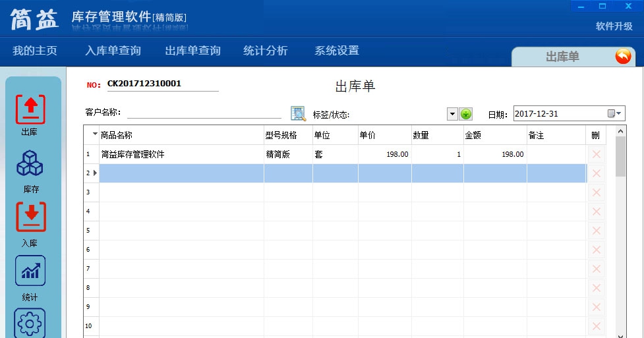Viewport: 644px width, 338px height.
Task: Click the delete X for row 6
Action: 597,250
